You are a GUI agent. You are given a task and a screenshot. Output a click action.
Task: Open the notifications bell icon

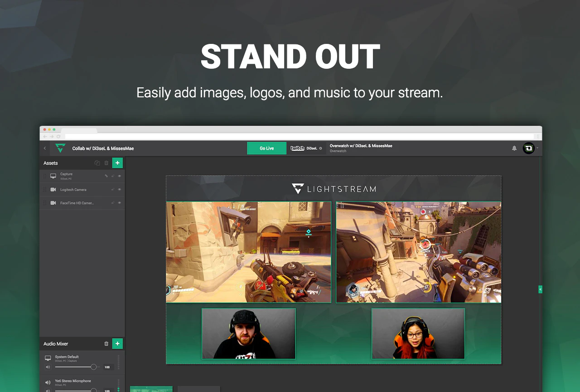coord(515,148)
